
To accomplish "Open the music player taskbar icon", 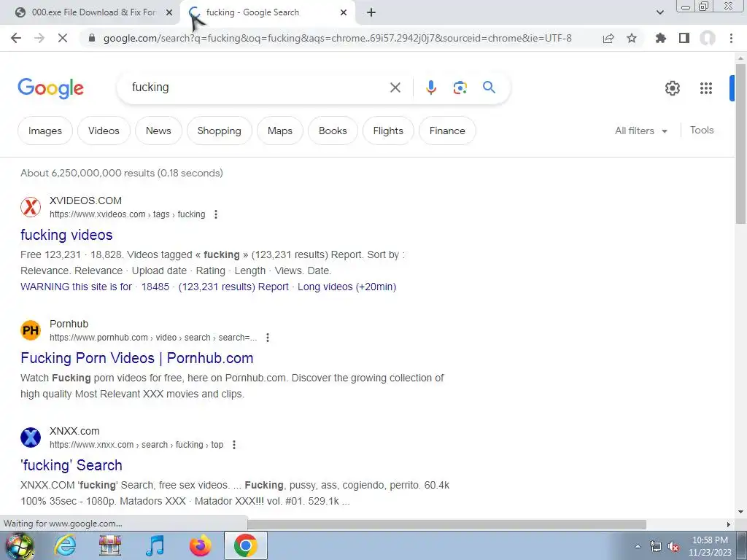I will (x=155, y=545).
